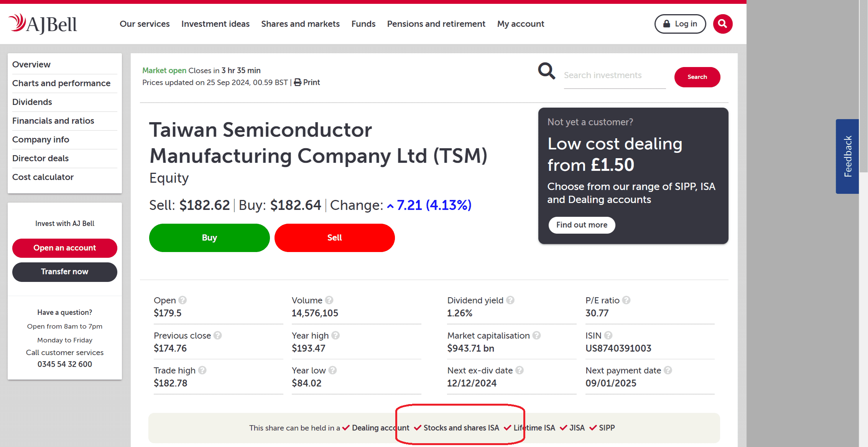Click the help icon next to ISIN
The width and height of the screenshot is (868, 447).
[608, 336]
